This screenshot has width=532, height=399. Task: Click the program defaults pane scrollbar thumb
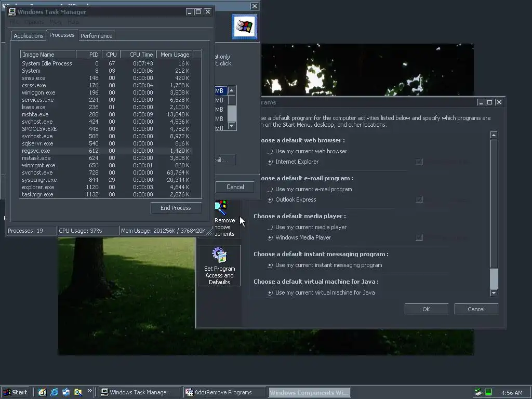pos(494,278)
